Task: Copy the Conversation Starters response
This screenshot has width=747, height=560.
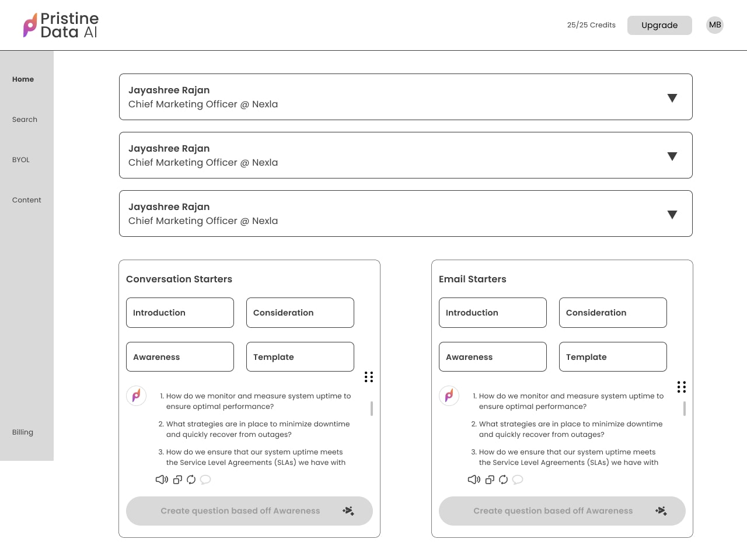Action: coord(177,480)
